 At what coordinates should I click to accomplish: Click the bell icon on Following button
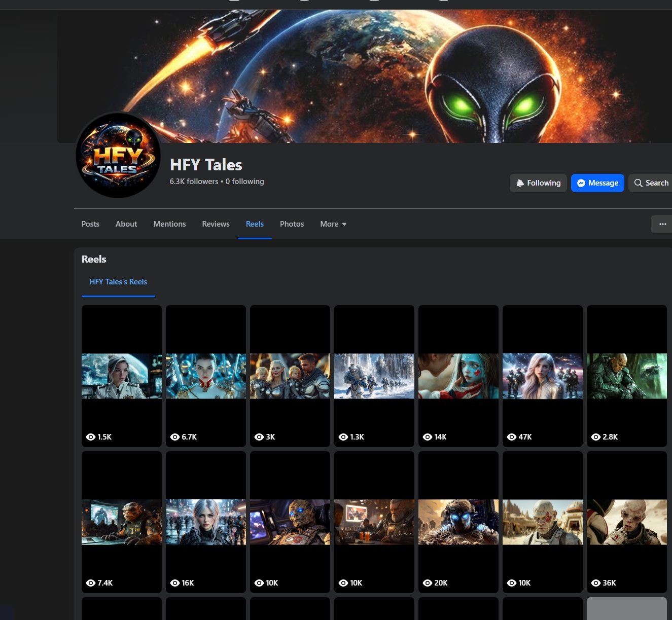[x=520, y=183]
